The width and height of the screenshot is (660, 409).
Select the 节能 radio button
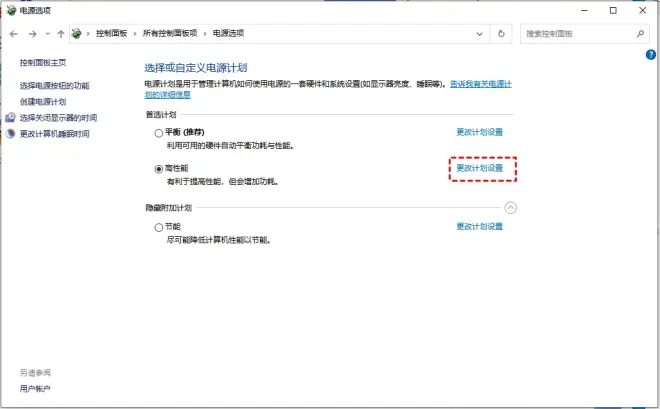coord(159,228)
